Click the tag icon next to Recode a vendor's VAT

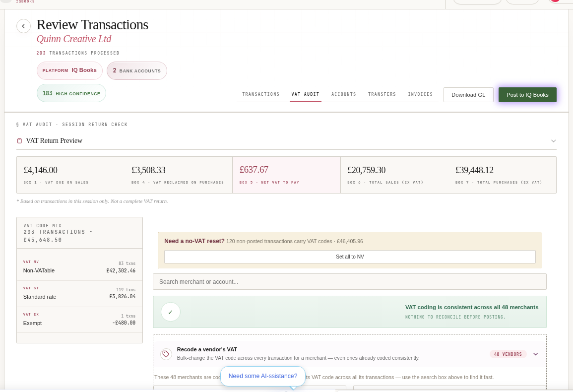tap(166, 354)
